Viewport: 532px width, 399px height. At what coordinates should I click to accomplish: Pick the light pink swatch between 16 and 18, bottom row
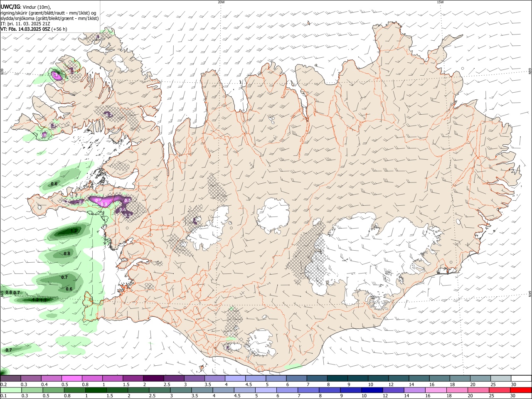pos(435,390)
